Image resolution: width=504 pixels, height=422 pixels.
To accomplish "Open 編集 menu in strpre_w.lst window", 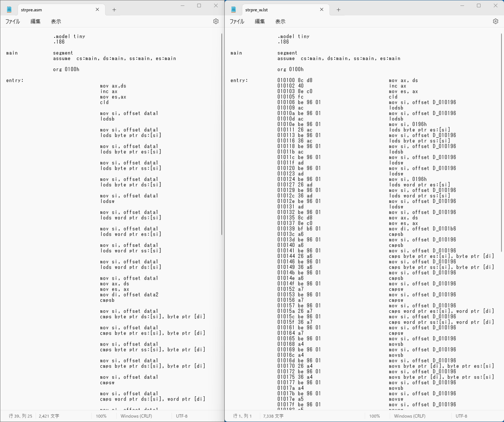I will (x=260, y=21).
